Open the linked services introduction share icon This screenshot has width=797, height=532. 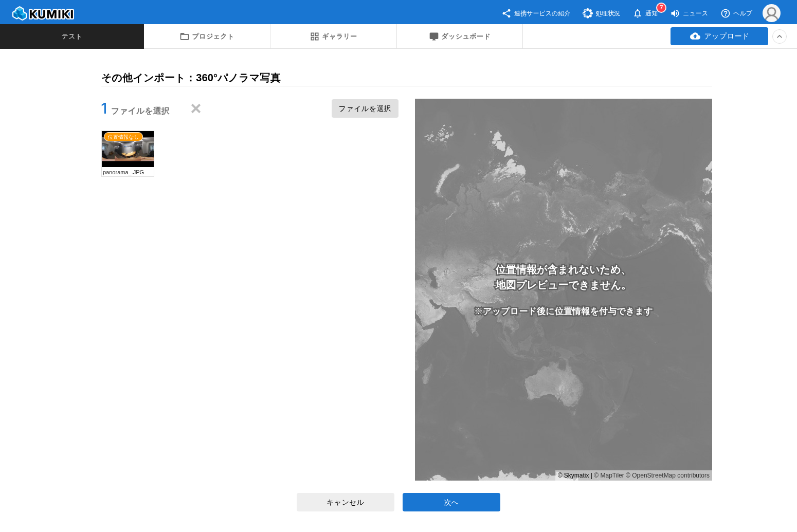click(506, 13)
